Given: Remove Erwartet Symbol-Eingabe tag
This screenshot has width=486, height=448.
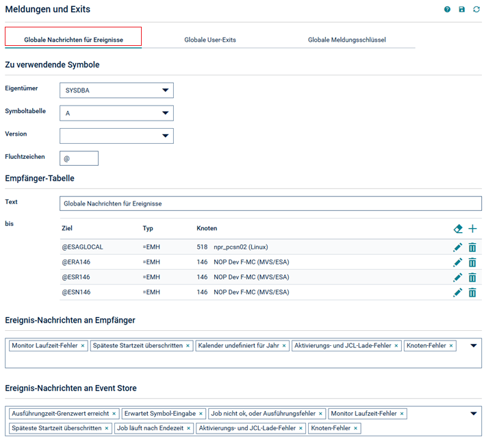Looking at the screenshot, I should tap(201, 414).
